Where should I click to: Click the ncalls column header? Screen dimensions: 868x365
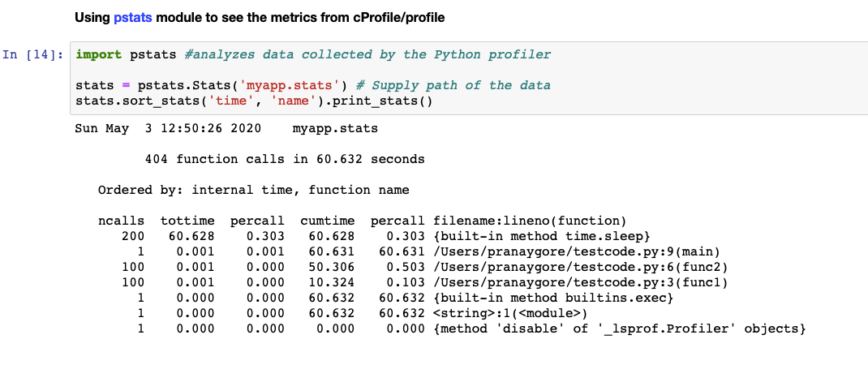[121, 221]
